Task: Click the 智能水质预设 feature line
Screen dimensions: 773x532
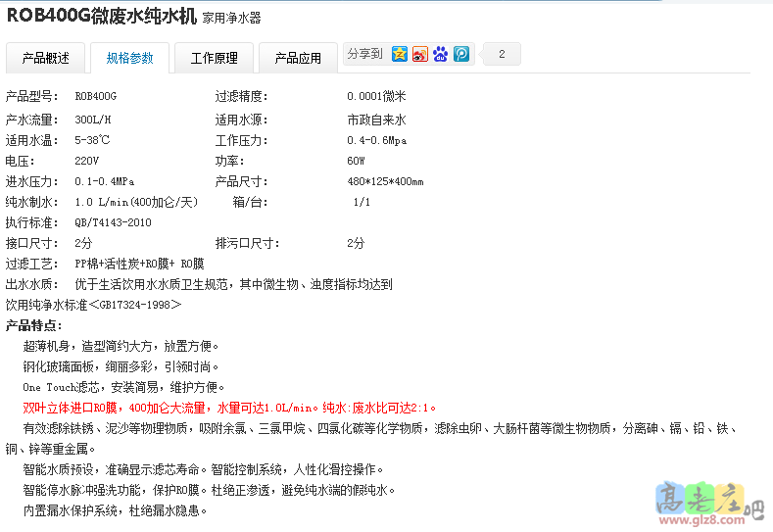Action: tap(203, 469)
